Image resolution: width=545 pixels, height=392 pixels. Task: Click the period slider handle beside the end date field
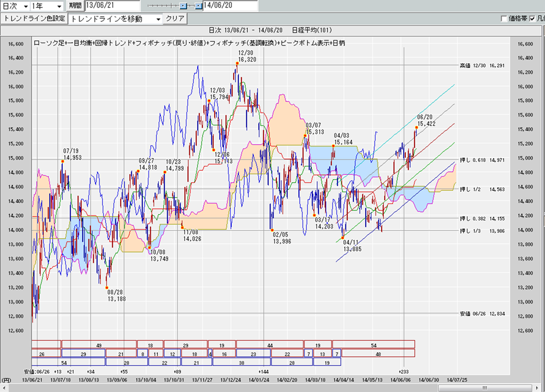198,6
